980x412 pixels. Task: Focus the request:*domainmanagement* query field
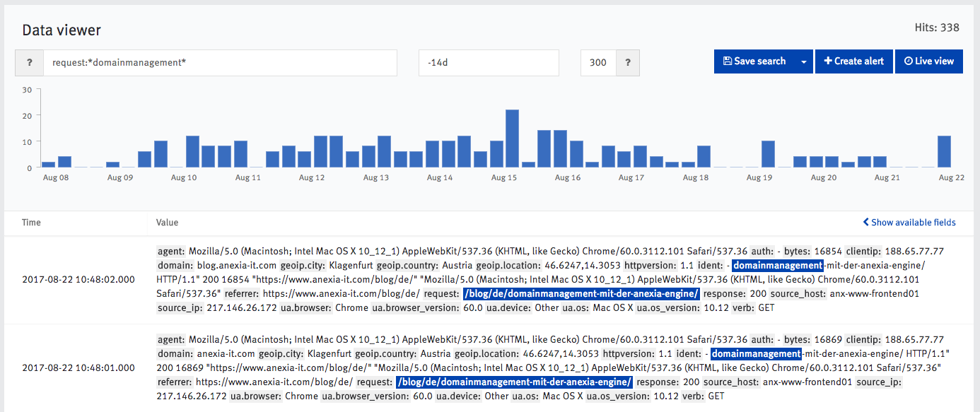point(220,62)
